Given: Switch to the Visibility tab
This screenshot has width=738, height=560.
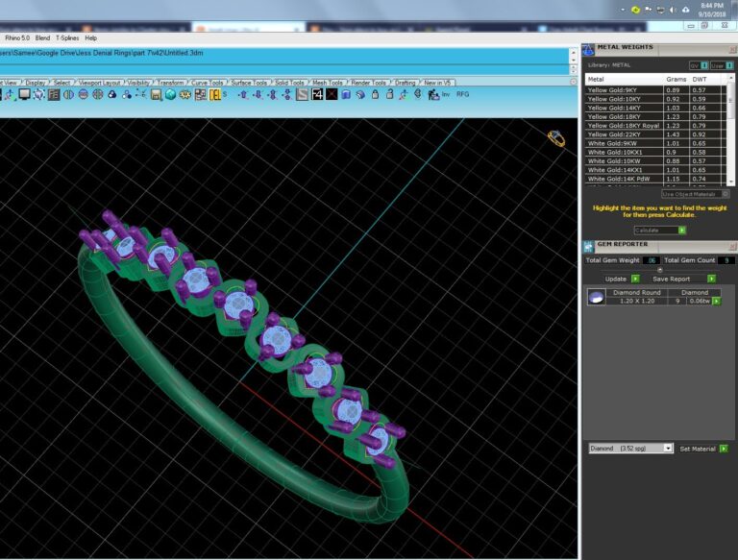Looking at the screenshot, I should 138,83.
